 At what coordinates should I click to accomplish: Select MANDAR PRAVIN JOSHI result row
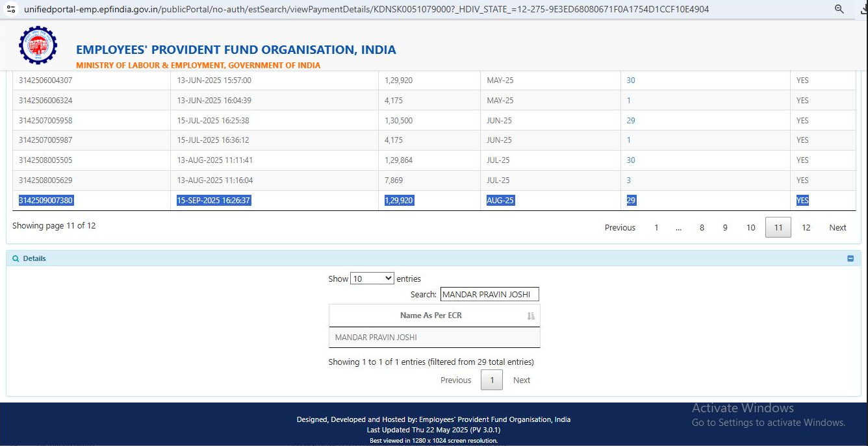tap(434, 338)
